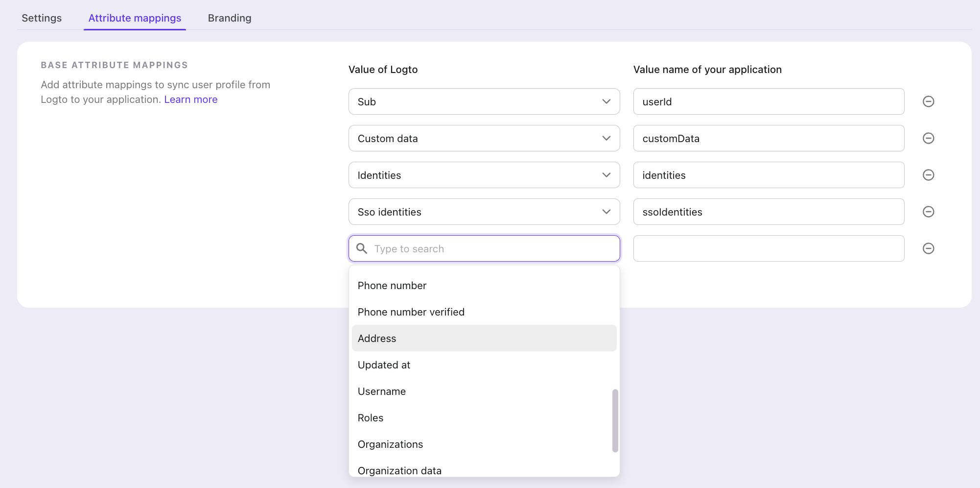Remove the empty new mapping row
980x488 pixels.
tap(928, 248)
